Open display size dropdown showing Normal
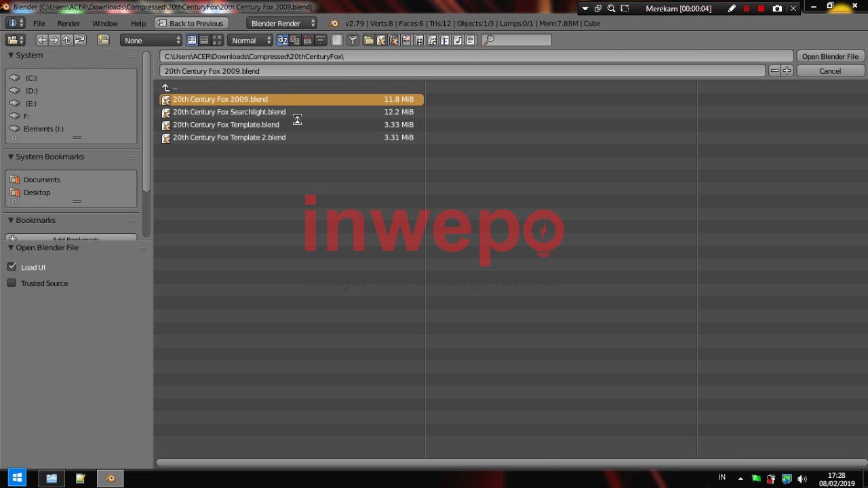868x488 pixels. [x=250, y=40]
